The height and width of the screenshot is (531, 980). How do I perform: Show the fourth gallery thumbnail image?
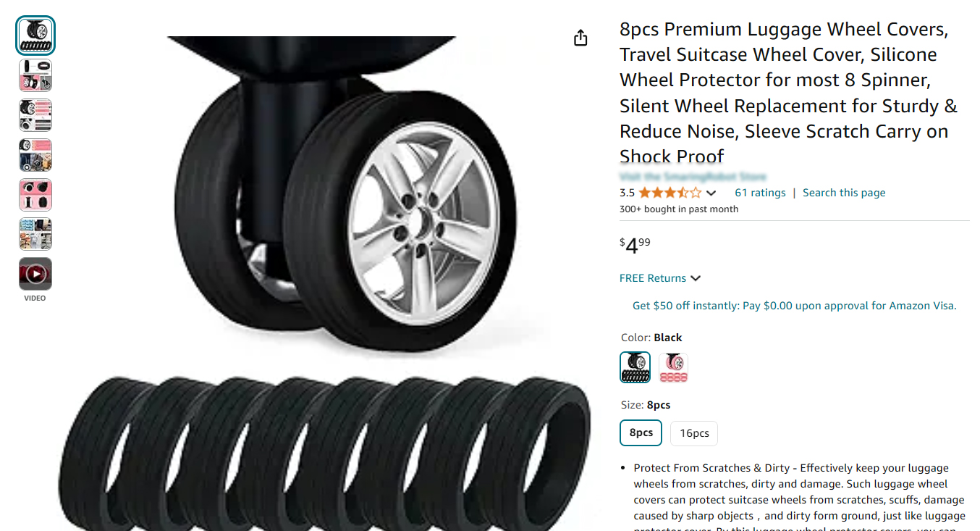click(x=35, y=155)
